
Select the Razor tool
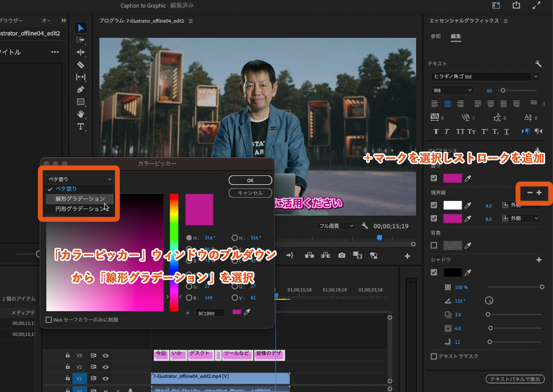pyautogui.click(x=80, y=65)
